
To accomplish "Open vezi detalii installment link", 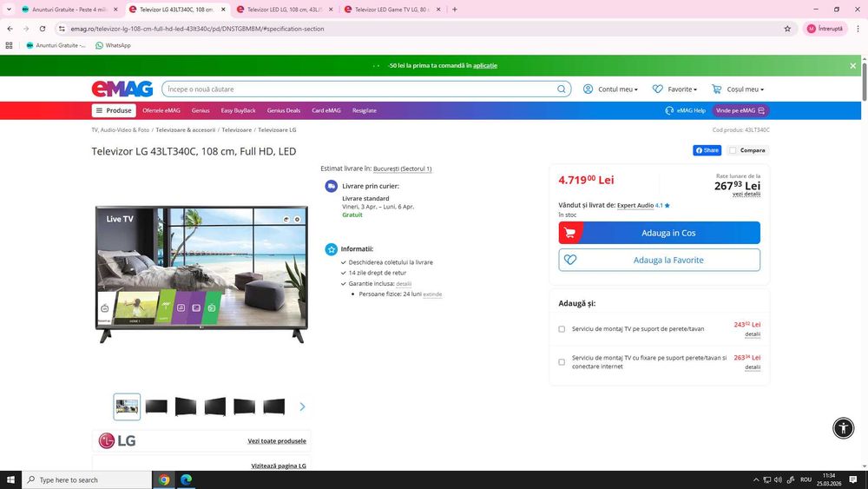I will tap(746, 194).
